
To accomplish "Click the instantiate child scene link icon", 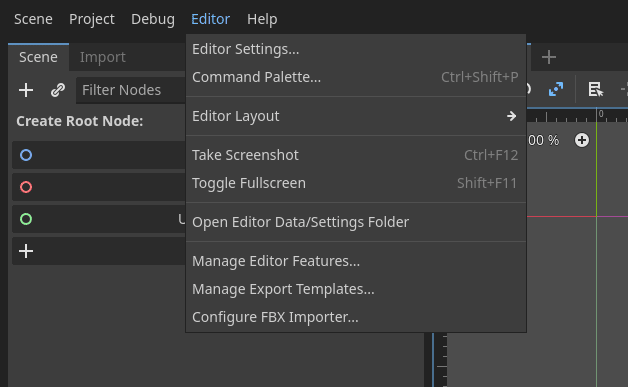I will 58,90.
